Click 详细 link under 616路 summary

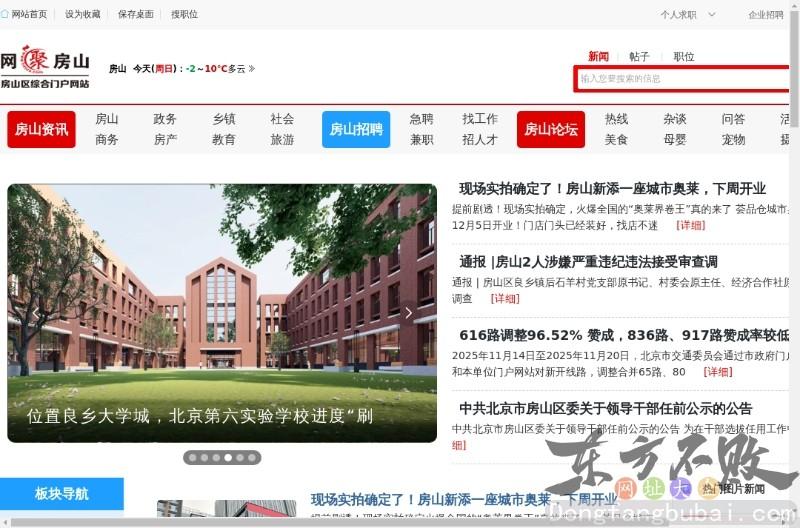point(718,372)
